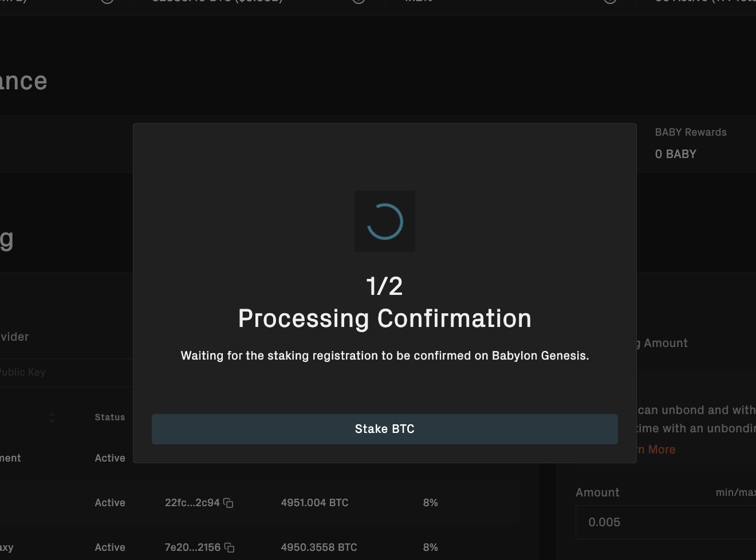
Task: Click the Active status in the 7e20...2156 row
Action: tap(110, 547)
